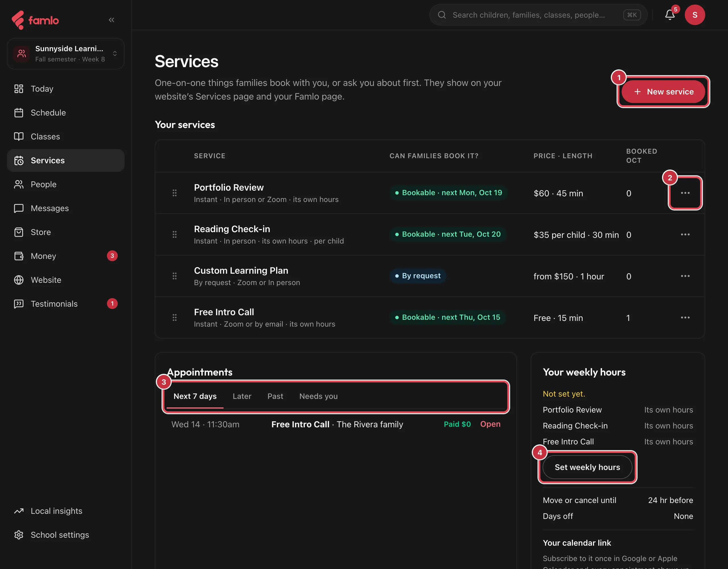Click the Portfolio Review service name
Viewport: 728px width, 569px height.
[x=229, y=187]
